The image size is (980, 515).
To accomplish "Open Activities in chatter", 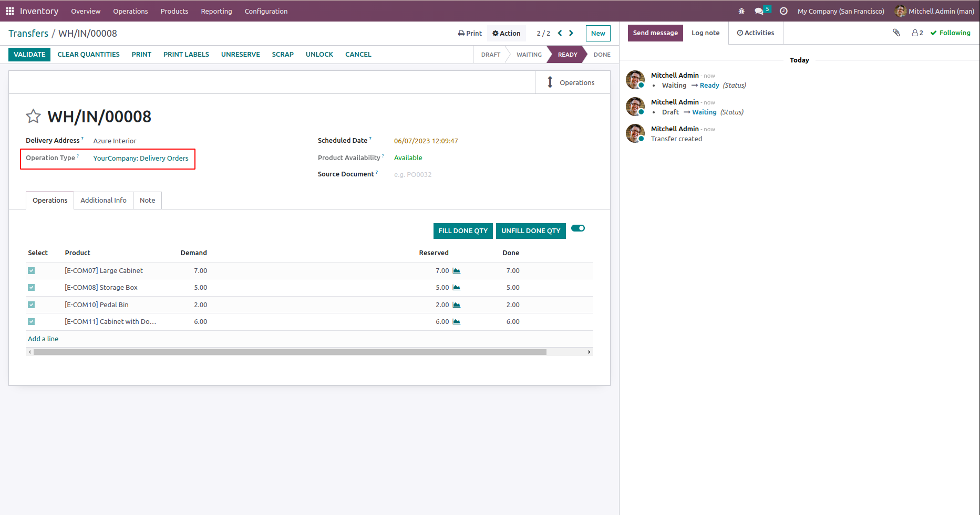I will tap(756, 33).
